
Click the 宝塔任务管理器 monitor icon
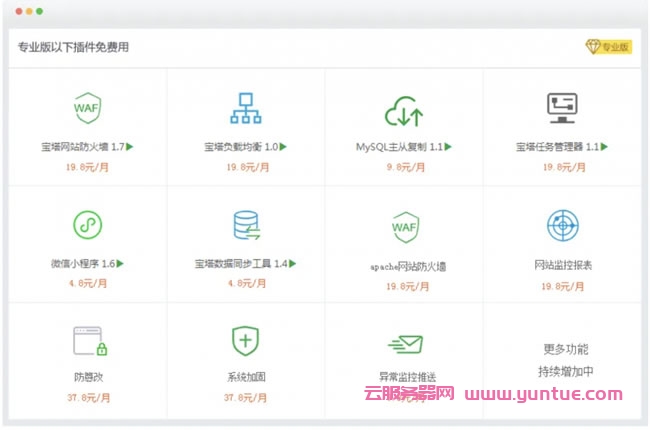point(562,106)
